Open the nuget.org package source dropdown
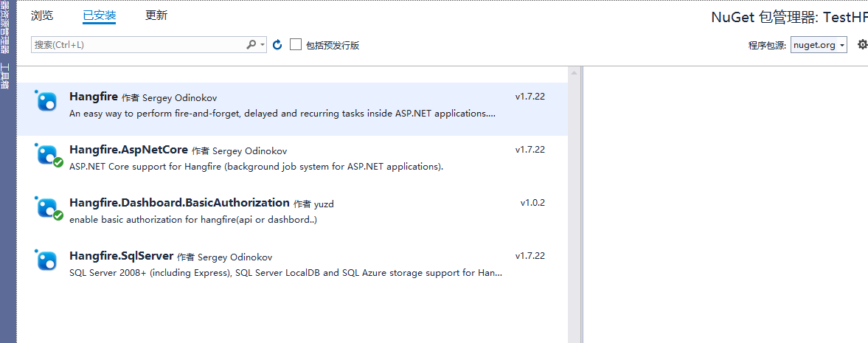The width and height of the screenshot is (868, 343). 819,45
